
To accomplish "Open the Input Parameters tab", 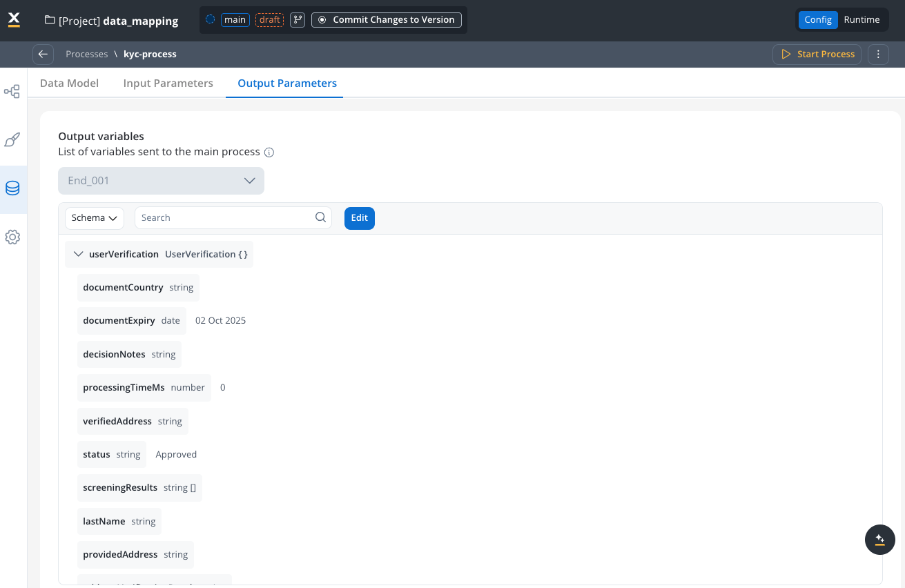I will click(168, 83).
